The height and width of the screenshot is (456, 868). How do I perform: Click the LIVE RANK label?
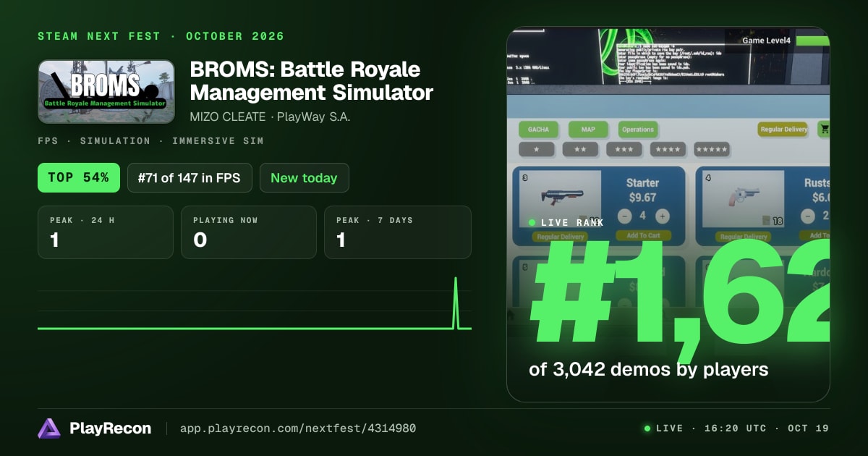[x=572, y=223]
